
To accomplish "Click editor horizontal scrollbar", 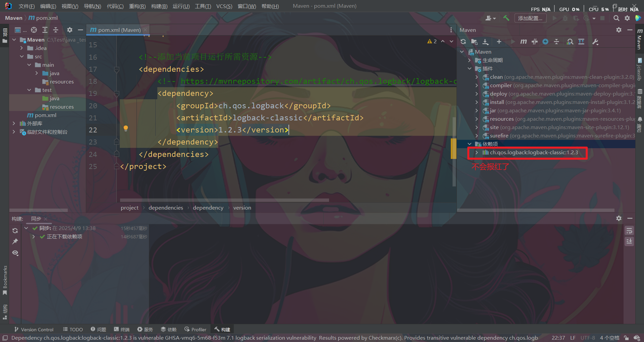I will [224, 200].
